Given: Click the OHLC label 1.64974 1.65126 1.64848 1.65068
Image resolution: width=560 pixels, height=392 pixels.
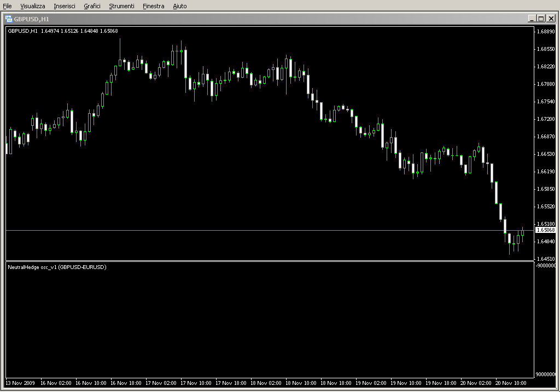Looking at the screenshot, I should tap(79, 31).
